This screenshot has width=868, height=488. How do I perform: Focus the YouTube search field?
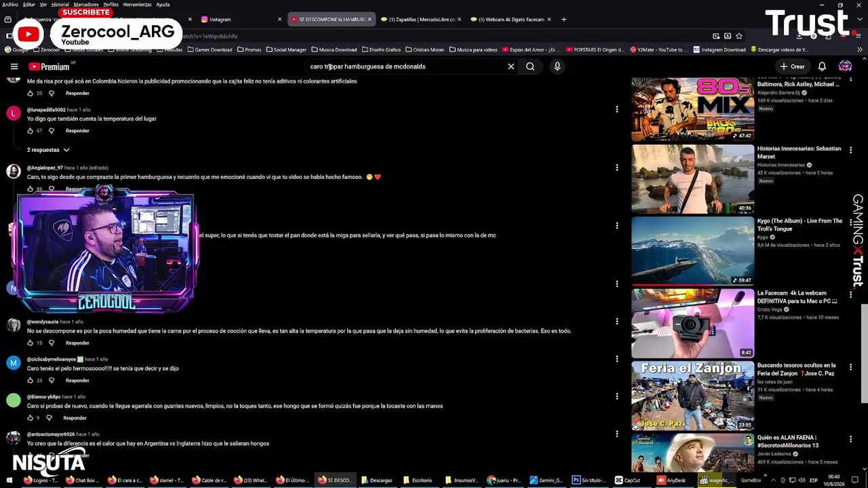(x=406, y=66)
